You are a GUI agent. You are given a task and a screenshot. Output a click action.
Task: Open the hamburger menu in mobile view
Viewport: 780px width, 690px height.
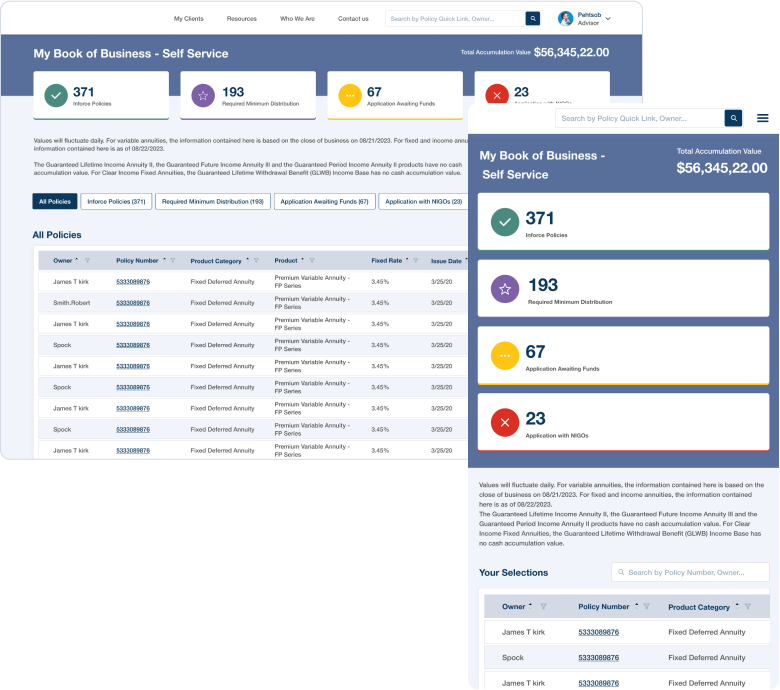(x=763, y=118)
